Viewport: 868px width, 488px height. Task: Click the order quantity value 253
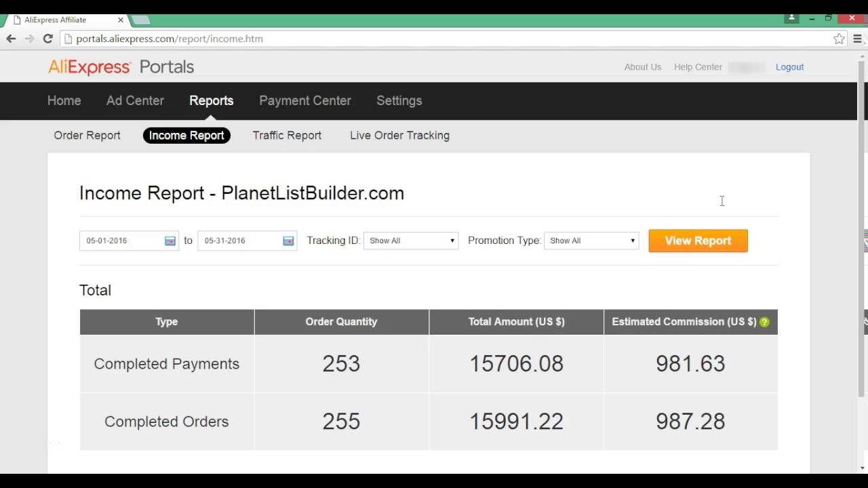pyautogui.click(x=341, y=364)
